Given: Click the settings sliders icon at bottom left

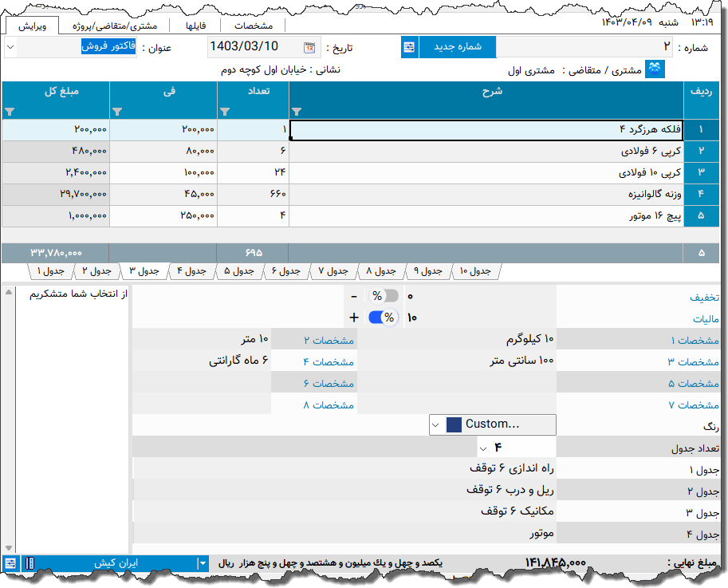Looking at the screenshot, I should (x=10, y=563).
